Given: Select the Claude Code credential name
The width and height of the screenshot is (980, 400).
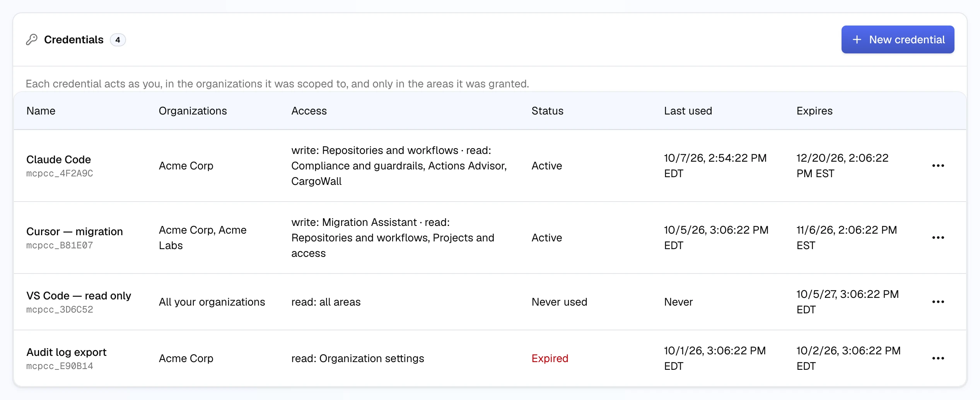Looking at the screenshot, I should tap(59, 159).
